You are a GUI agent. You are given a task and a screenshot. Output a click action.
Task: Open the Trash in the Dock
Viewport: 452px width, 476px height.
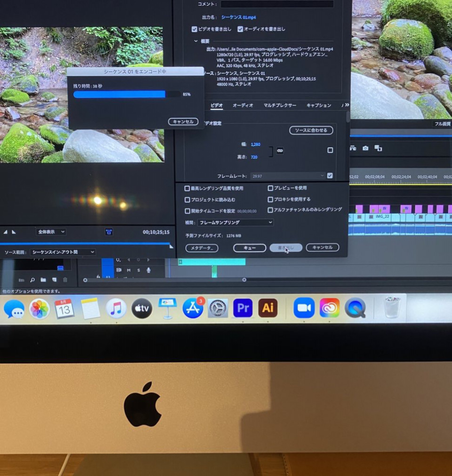click(x=392, y=307)
